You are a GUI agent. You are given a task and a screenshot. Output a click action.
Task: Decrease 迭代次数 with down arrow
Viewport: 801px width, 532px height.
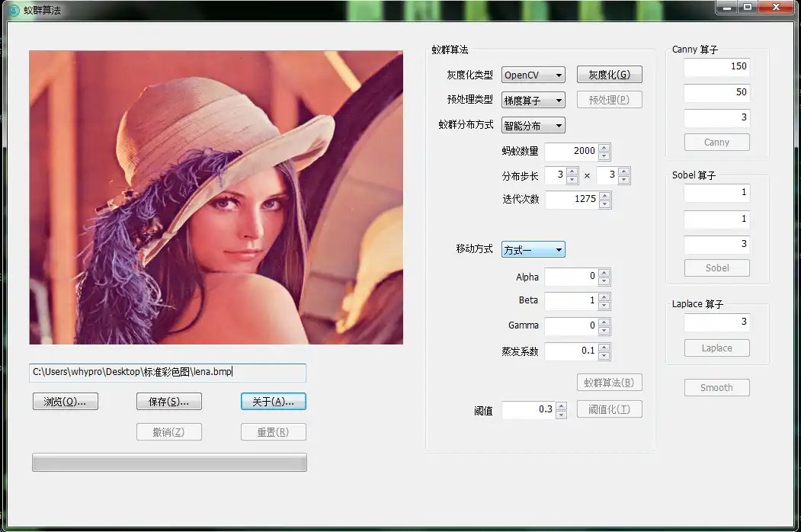604,204
